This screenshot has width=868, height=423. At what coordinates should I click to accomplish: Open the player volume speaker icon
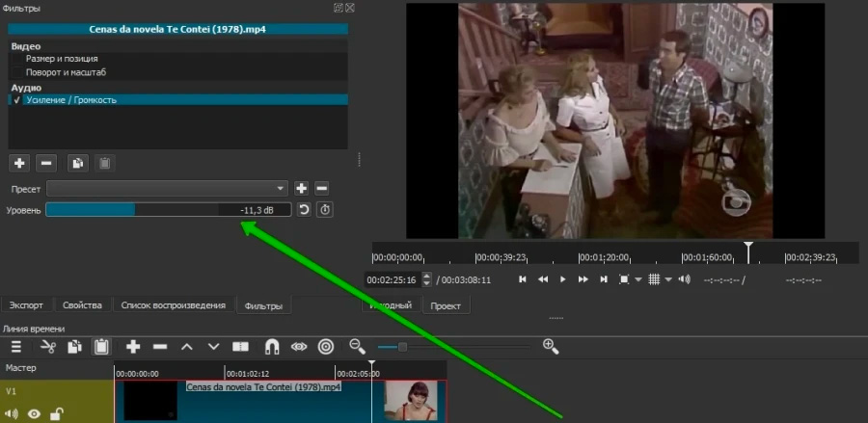(x=685, y=279)
